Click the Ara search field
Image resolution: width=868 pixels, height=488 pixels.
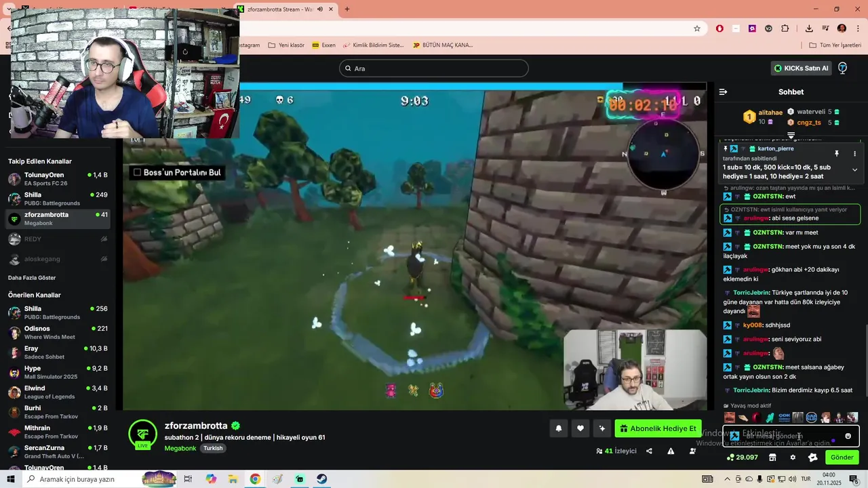point(434,68)
